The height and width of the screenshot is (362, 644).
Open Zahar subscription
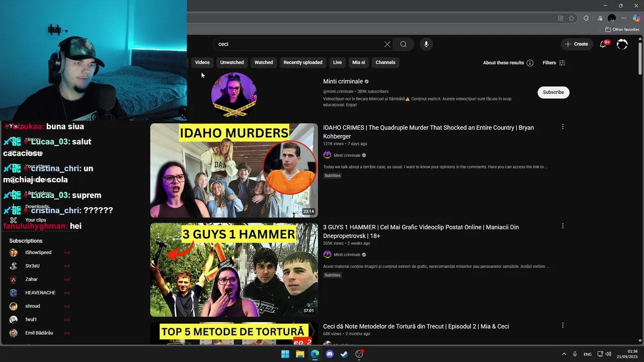[31, 279]
